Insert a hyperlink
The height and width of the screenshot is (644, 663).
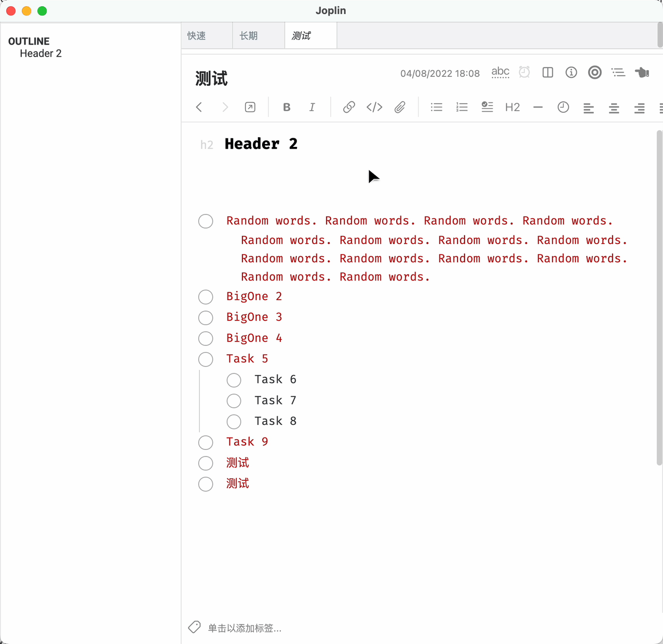349,107
